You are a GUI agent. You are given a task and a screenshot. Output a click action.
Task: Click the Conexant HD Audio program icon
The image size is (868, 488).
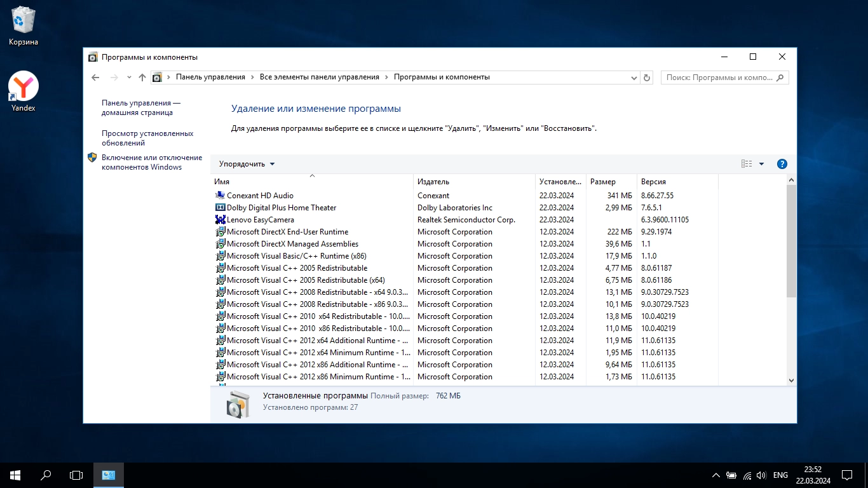pyautogui.click(x=220, y=196)
